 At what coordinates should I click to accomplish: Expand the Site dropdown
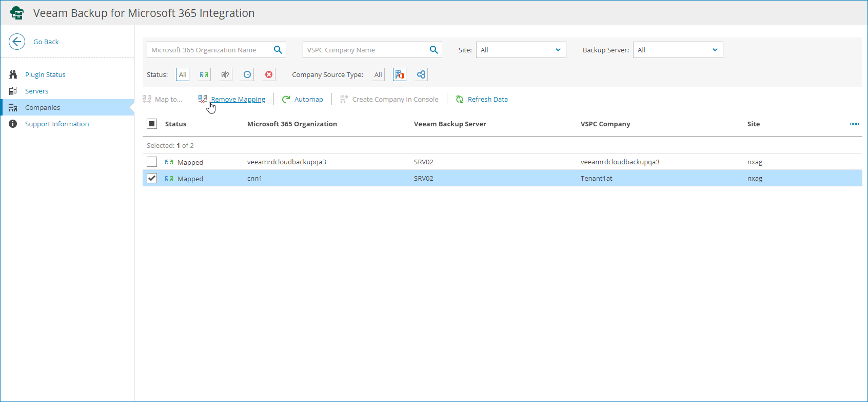tap(521, 50)
